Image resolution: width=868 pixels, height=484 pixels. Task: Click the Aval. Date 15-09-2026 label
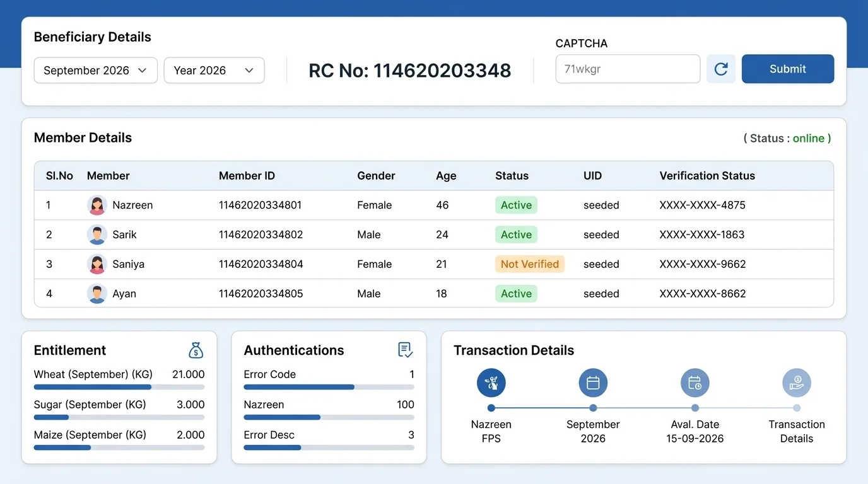(695, 432)
